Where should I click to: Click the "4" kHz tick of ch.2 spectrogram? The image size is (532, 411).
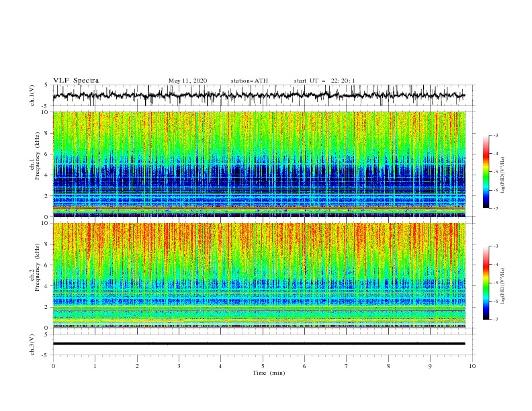(x=47, y=286)
